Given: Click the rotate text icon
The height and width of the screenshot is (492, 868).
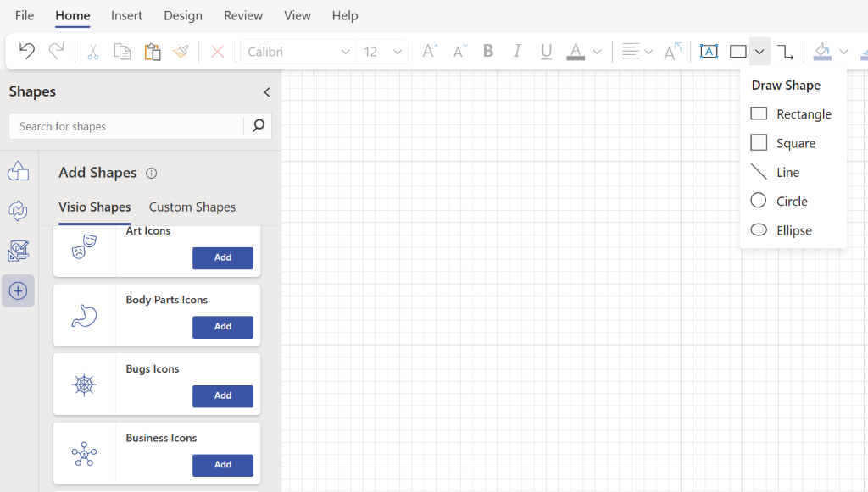Looking at the screenshot, I should 672,52.
